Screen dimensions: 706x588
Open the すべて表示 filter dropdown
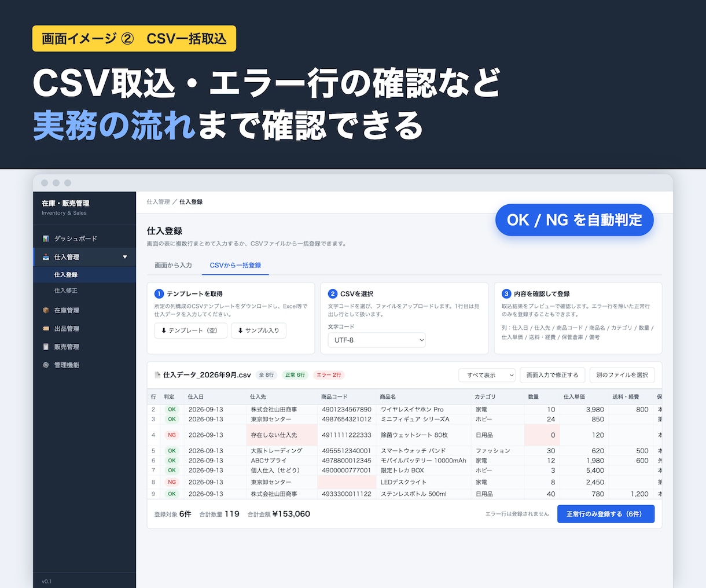pos(487,375)
